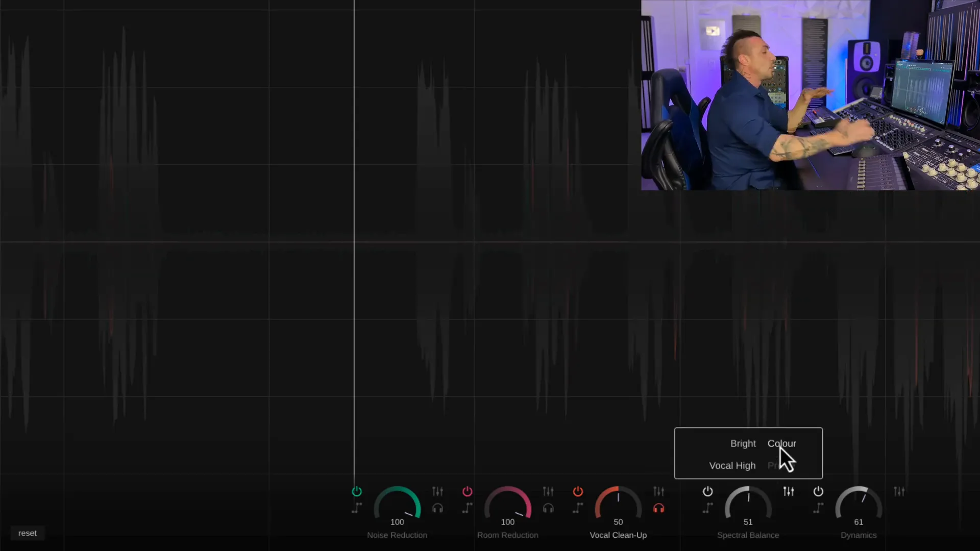This screenshot has height=551, width=980.
Task: Click Spectral Balance advanced sliders icon
Action: click(789, 491)
